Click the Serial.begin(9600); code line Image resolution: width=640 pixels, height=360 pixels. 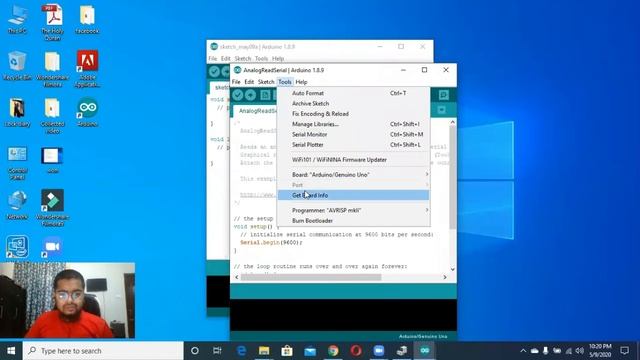click(271, 242)
